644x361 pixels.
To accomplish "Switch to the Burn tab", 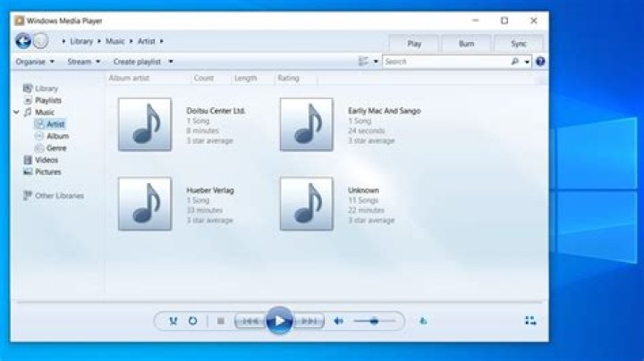I will (466, 43).
